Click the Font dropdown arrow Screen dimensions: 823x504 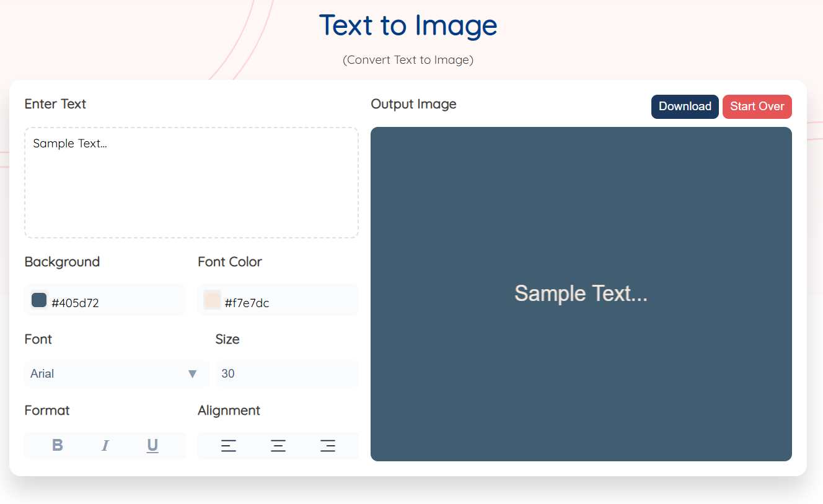192,374
